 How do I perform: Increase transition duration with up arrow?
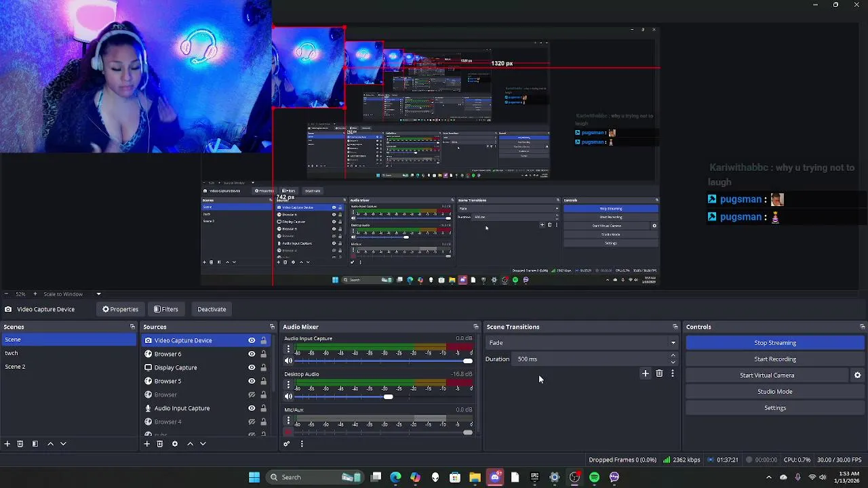[x=673, y=356]
